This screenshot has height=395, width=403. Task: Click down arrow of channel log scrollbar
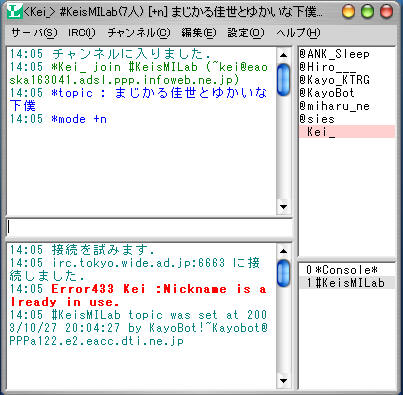pos(284,207)
